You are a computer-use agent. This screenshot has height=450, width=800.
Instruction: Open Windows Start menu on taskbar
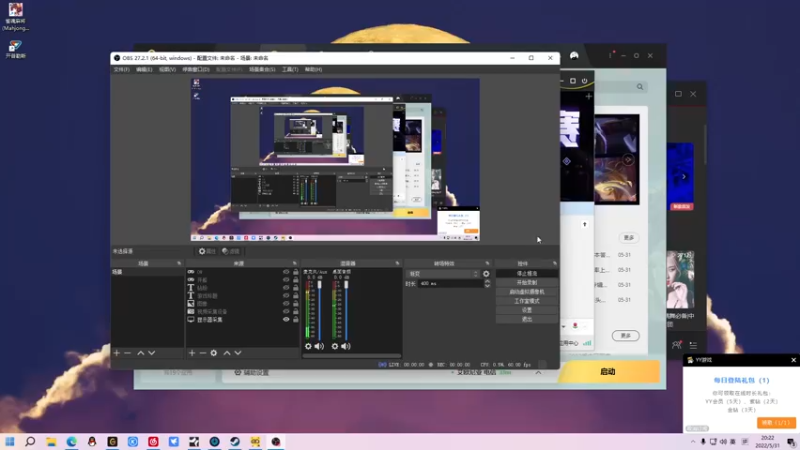(x=10, y=441)
